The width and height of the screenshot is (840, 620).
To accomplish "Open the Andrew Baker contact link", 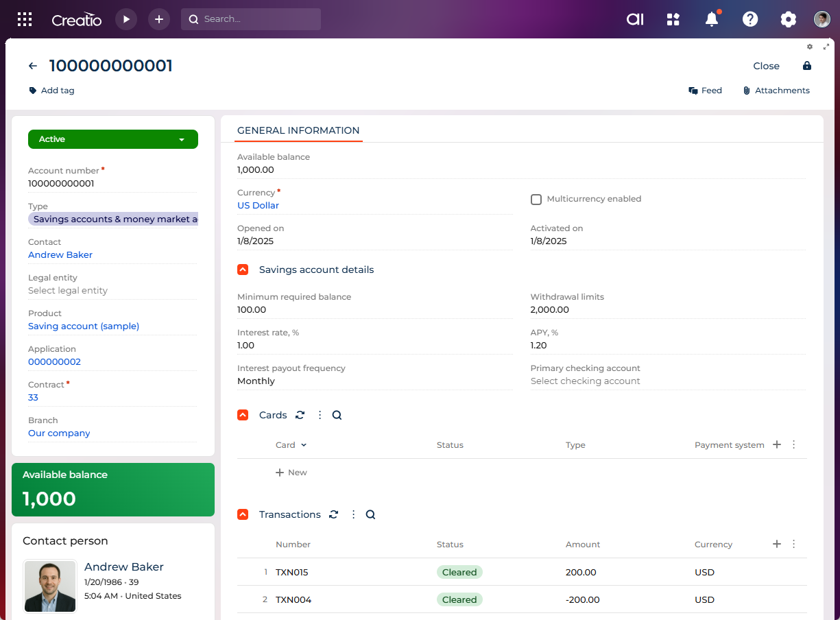I will [60, 255].
